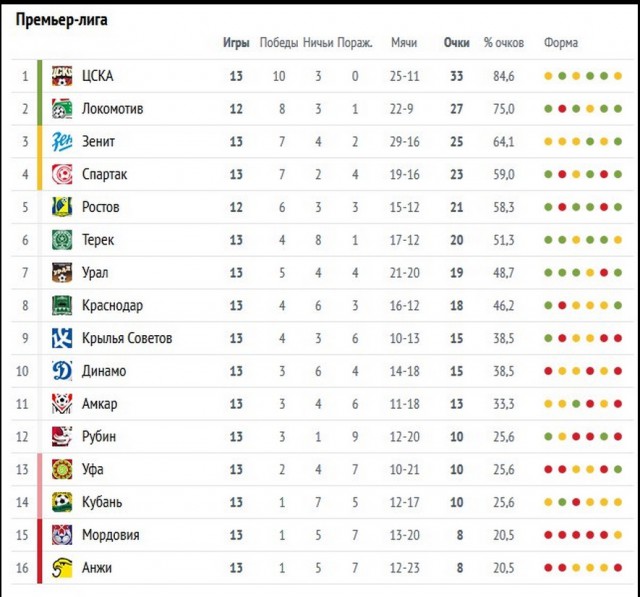Open the Терек team page link

click(x=98, y=240)
